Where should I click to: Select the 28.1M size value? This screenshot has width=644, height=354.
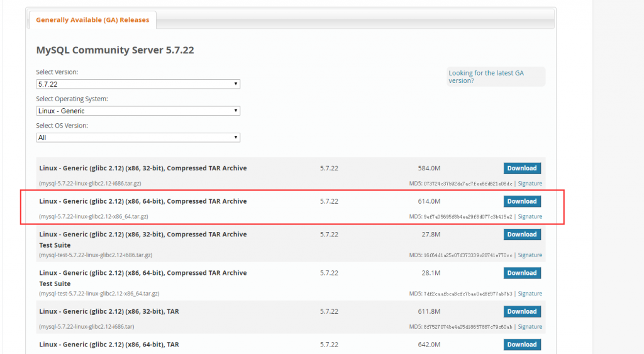[x=431, y=273]
